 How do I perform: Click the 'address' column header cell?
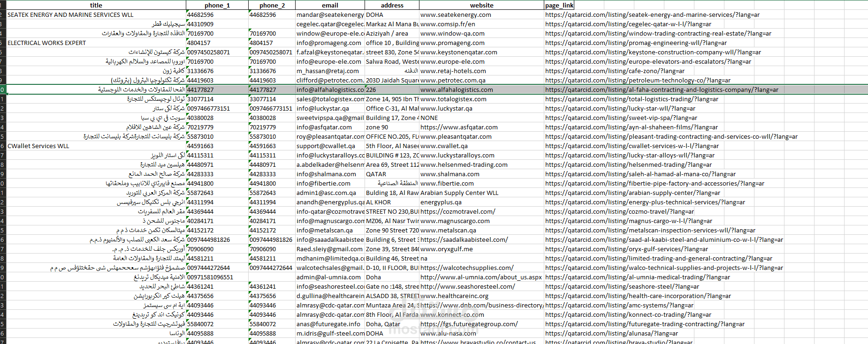pyautogui.click(x=392, y=5)
